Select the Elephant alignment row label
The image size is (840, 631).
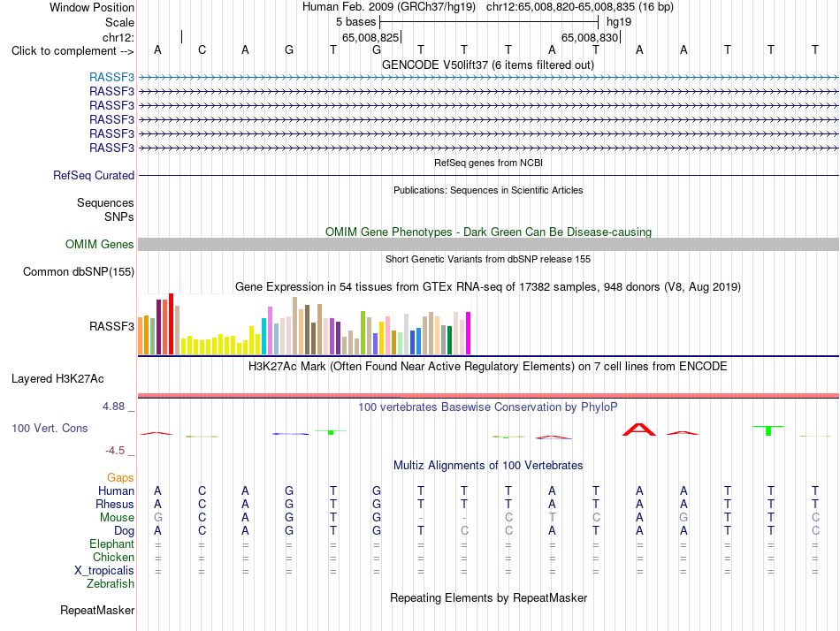(111, 544)
